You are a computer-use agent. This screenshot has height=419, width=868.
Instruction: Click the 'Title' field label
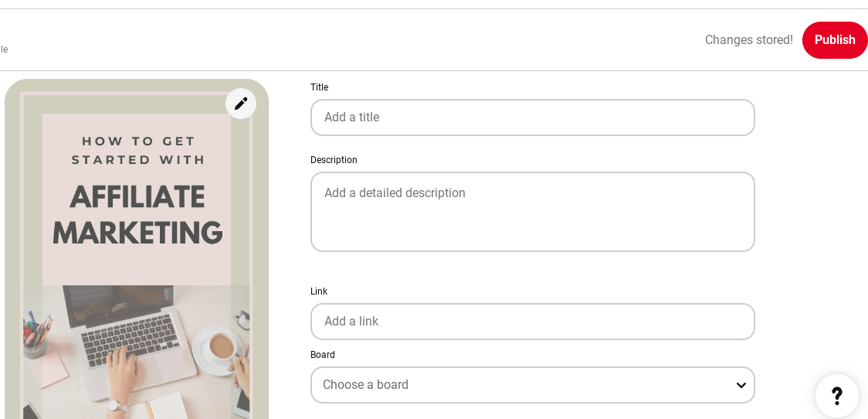coord(319,87)
